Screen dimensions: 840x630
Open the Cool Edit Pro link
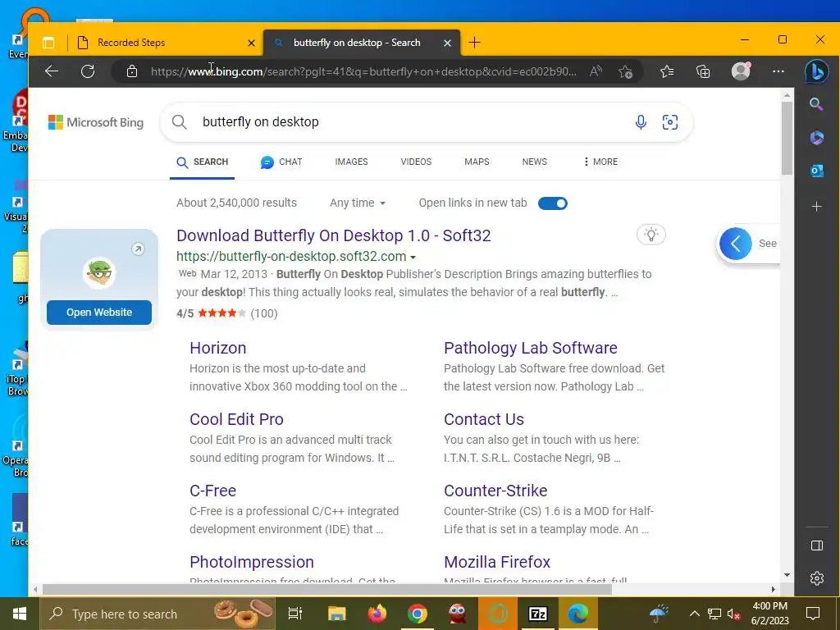[236, 419]
